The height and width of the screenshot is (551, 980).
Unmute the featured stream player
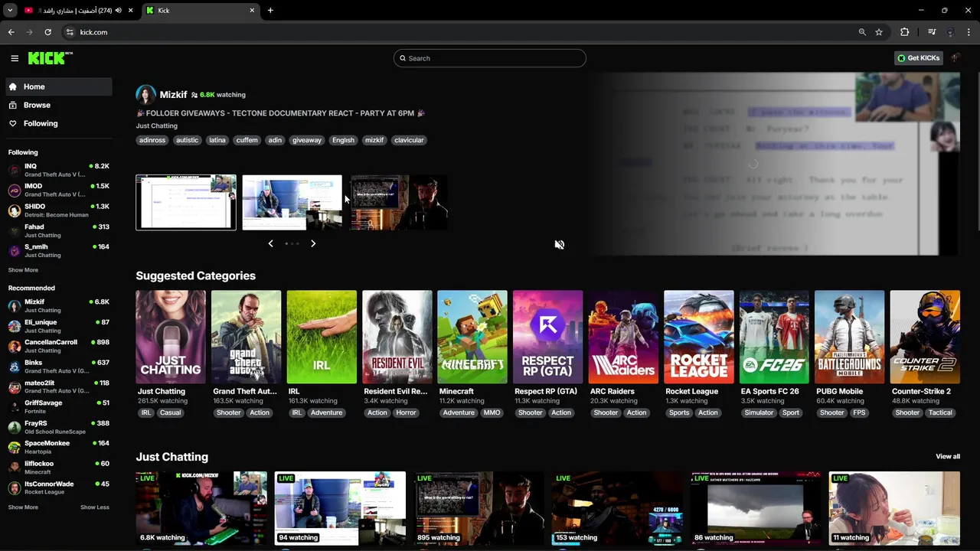pyautogui.click(x=559, y=245)
